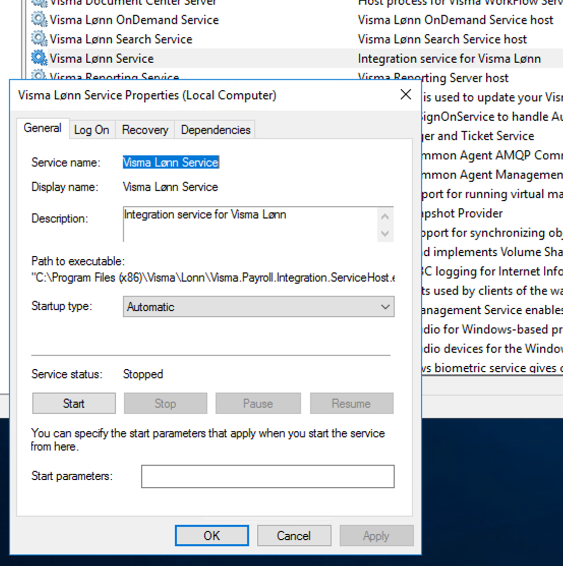563x566 pixels.
Task: Click the Display name value text
Action: (x=170, y=187)
